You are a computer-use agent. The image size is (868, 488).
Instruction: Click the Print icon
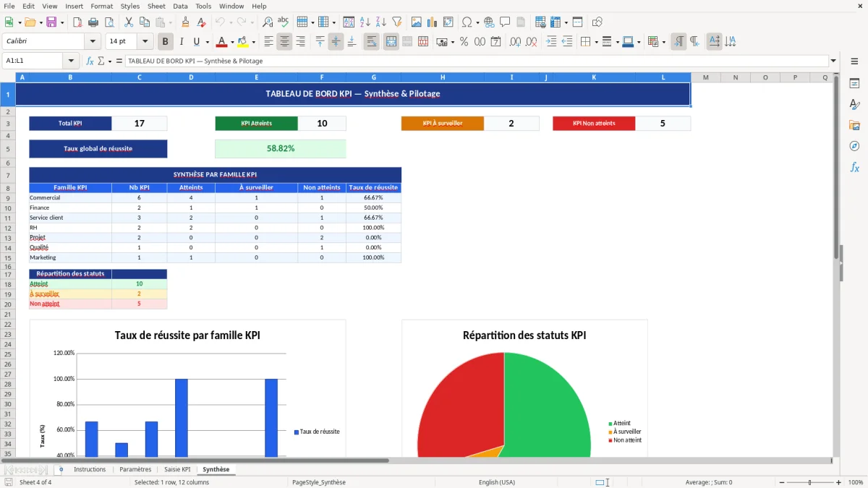95,22
